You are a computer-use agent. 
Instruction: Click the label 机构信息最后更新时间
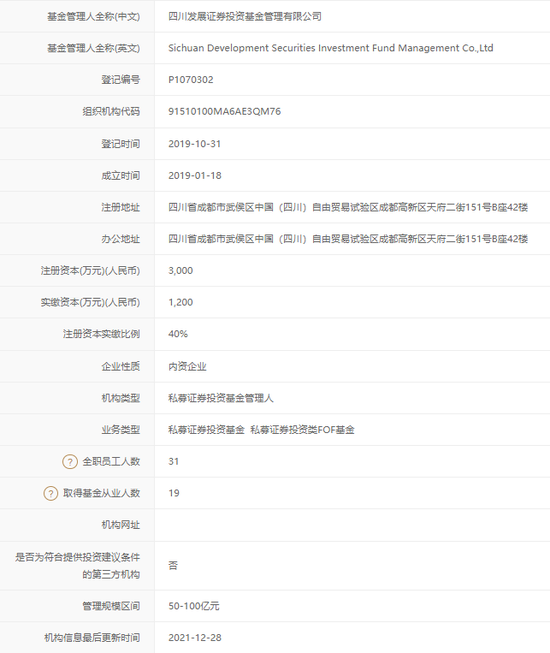click(x=92, y=638)
